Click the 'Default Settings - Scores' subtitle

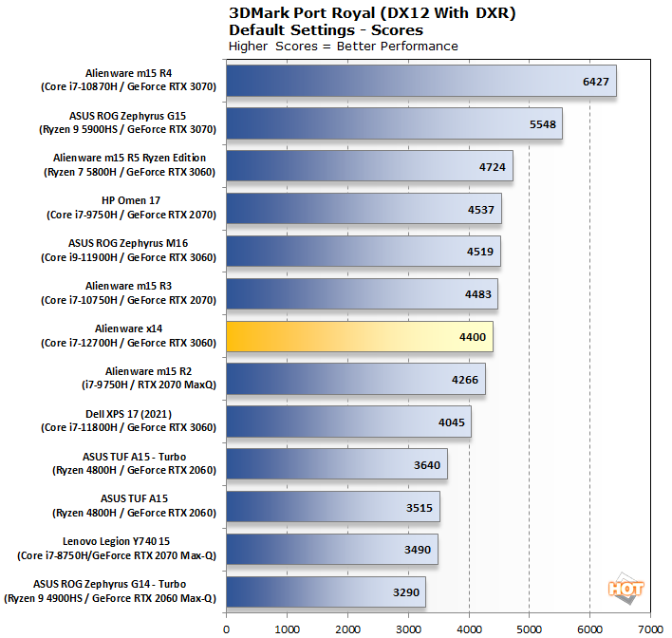326,30
